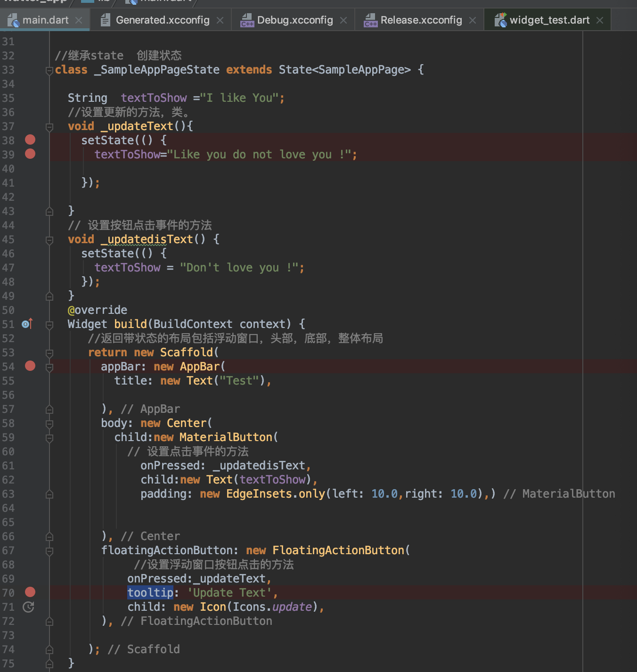Fold the _updateText method at line 37
Viewport: 637px width, 672px height.
[49, 127]
